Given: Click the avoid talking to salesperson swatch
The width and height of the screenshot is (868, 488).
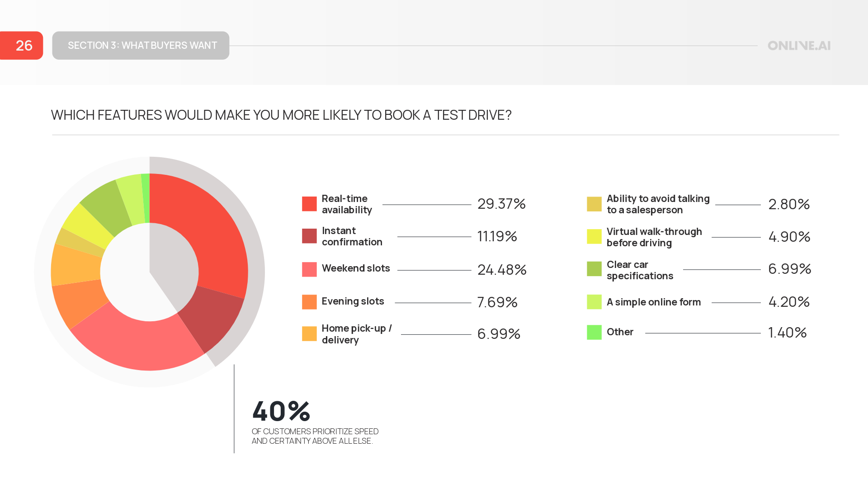Looking at the screenshot, I should (594, 204).
